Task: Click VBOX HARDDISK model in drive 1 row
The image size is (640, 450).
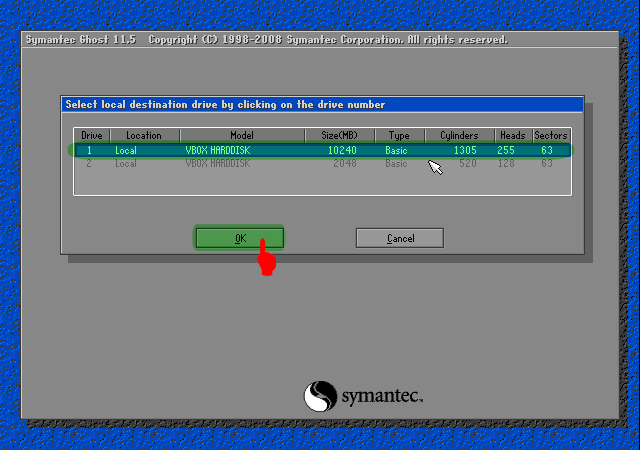Action: [218, 150]
